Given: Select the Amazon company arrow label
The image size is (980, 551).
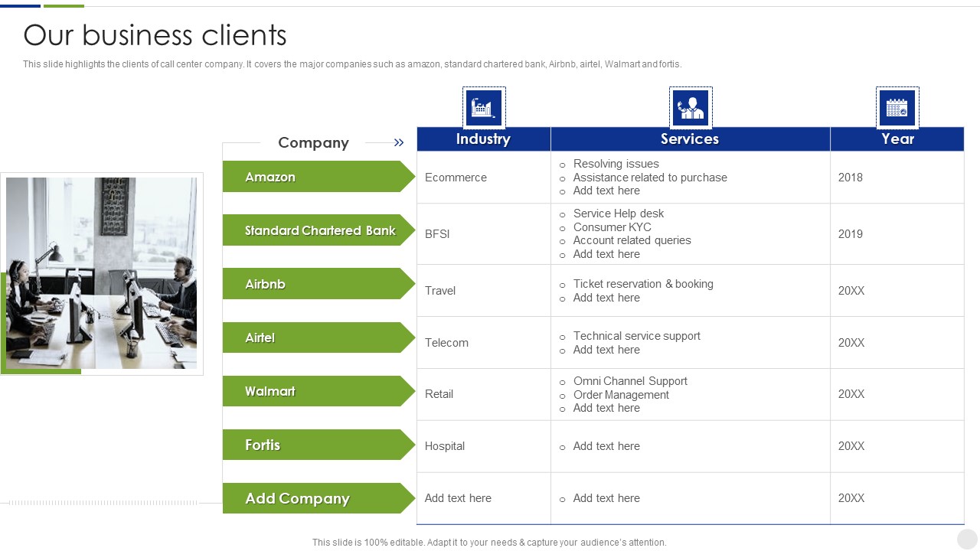Looking at the screenshot, I should [x=318, y=177].
